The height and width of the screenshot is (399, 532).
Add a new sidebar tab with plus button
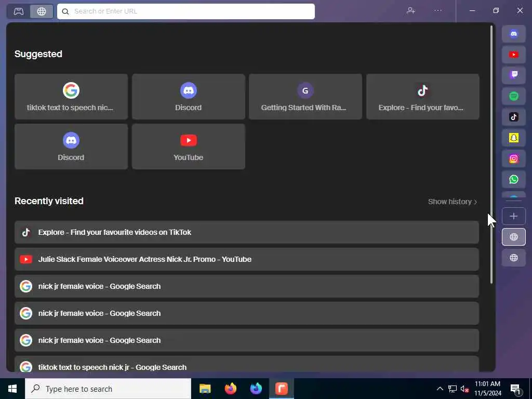[513, 216]
